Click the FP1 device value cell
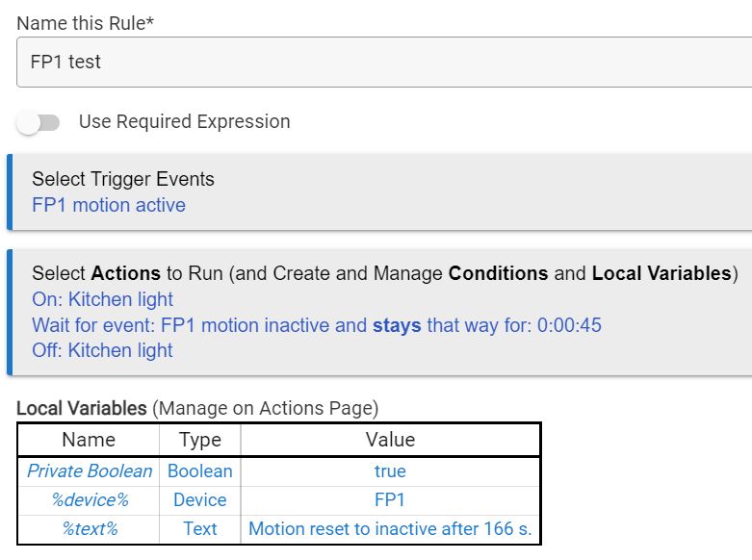 [390, 500]
